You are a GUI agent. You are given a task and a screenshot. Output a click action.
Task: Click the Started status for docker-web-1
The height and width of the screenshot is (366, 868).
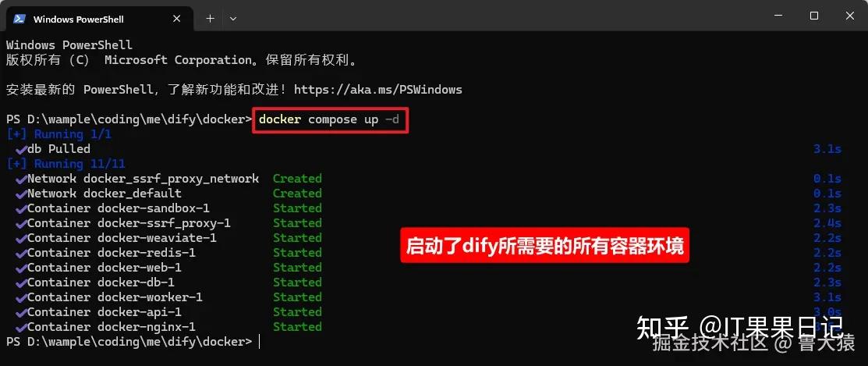(x=297, y=268)
